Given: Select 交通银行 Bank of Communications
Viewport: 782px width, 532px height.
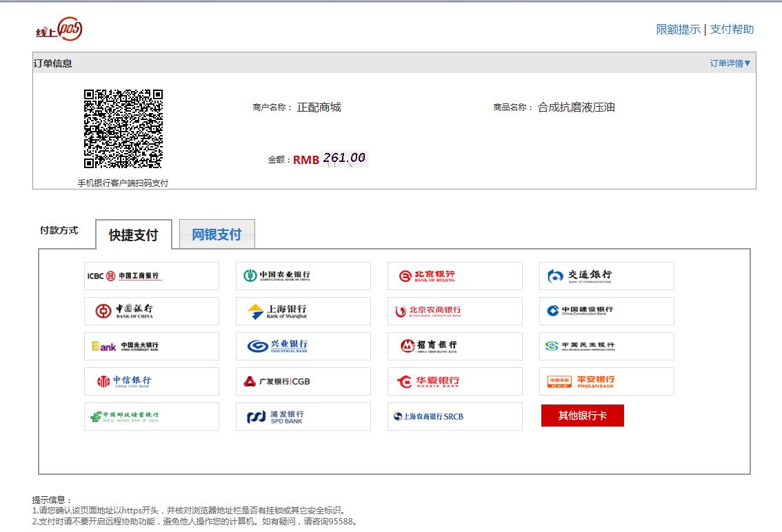Looking at the screenshot, I should point(606,276).
